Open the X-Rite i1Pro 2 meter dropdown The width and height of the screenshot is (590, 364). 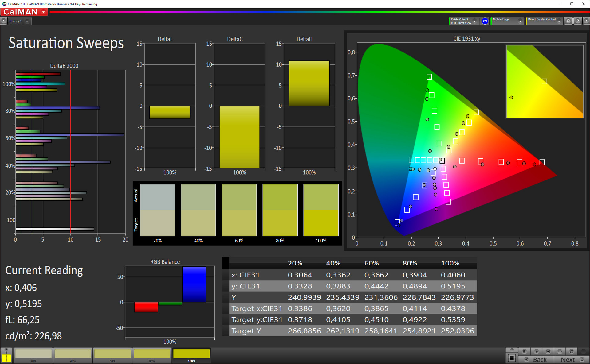click(x=474, y=21)
